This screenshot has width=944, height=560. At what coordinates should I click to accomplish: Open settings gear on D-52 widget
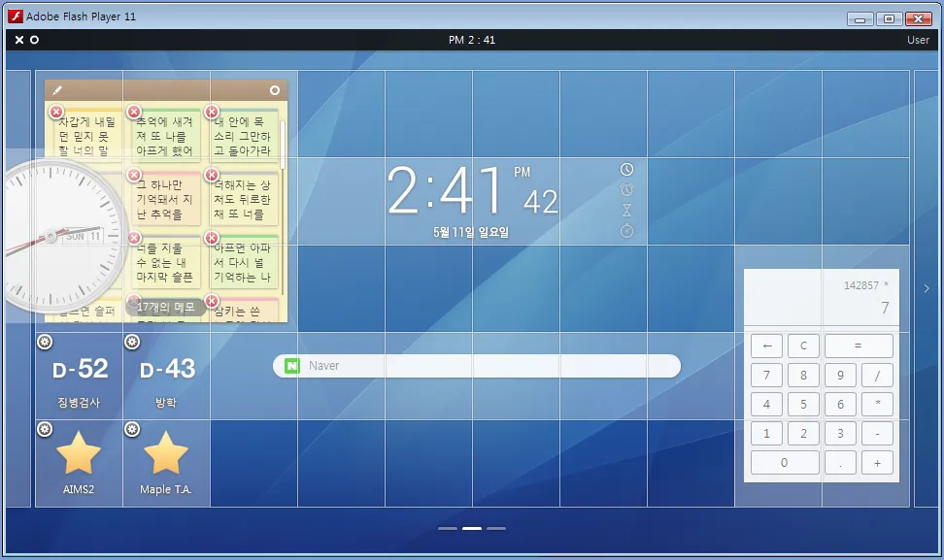coord(45,343)
